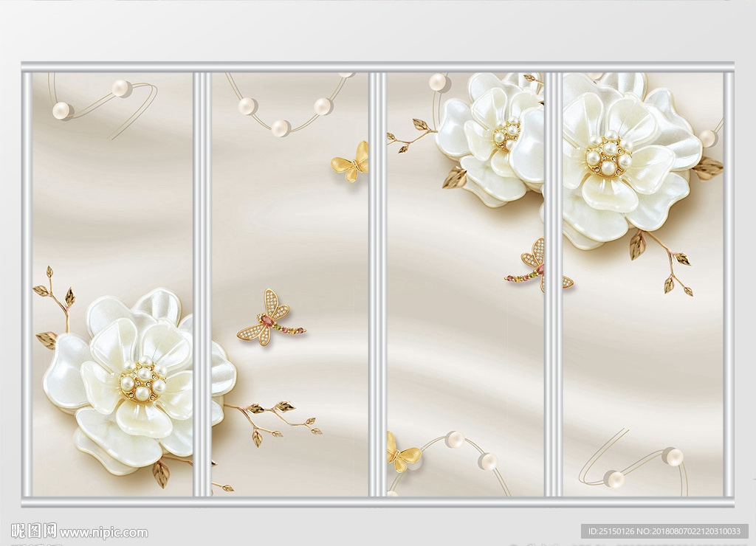Click pearl cluster center of bottom-left flower
This screenshot has height=546, width=756.
pyautogui.click(x=142, y=380)
